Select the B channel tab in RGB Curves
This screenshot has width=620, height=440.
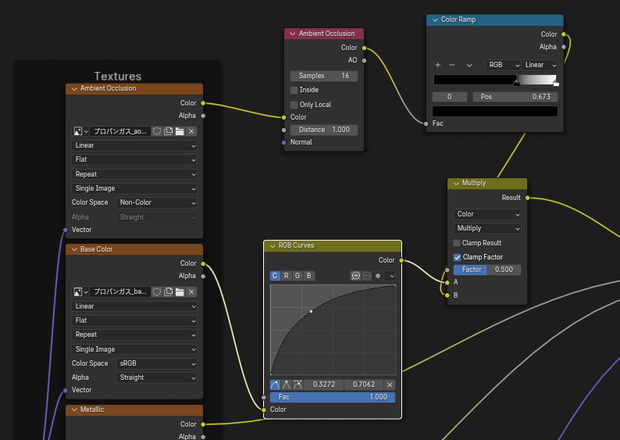(309, 276)
